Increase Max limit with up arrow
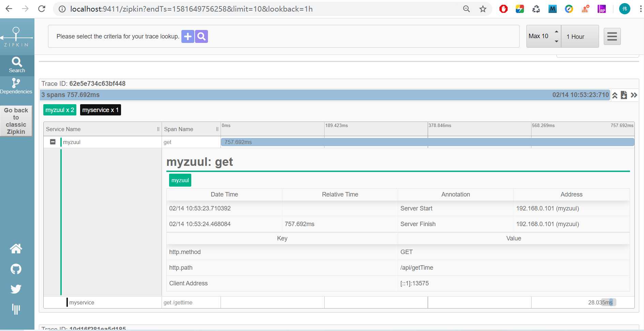Viewport: 644px width, 331px height. pyautogui.click(x=556, y=32)
